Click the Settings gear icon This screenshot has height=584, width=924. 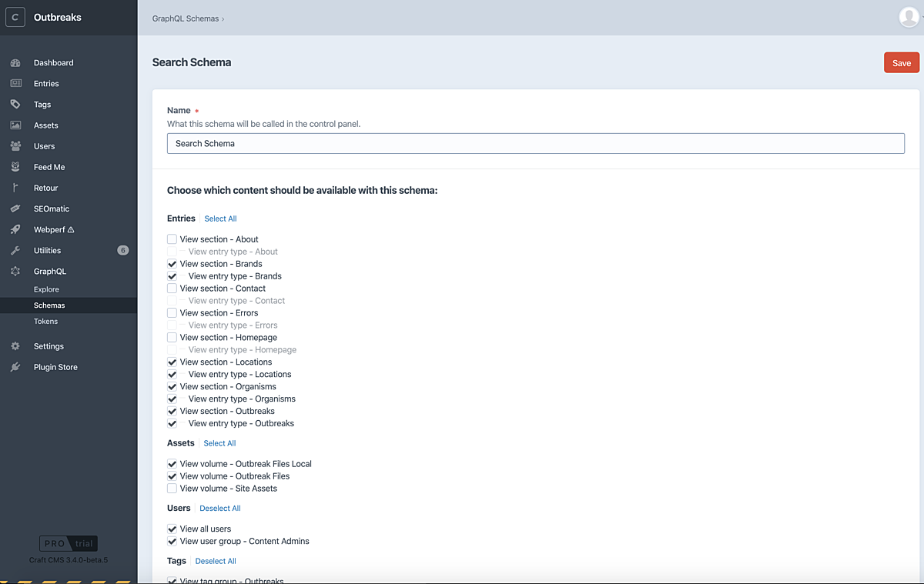[x=15, y=346]
